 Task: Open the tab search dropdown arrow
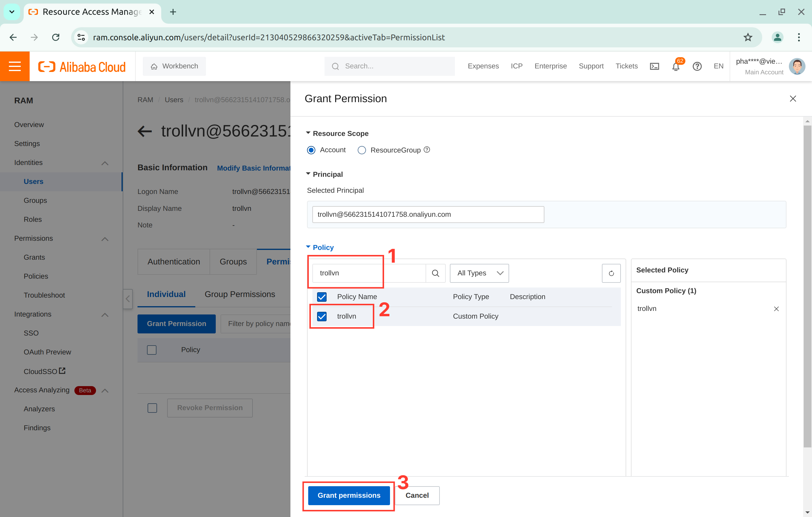click(x=12, y=12)
